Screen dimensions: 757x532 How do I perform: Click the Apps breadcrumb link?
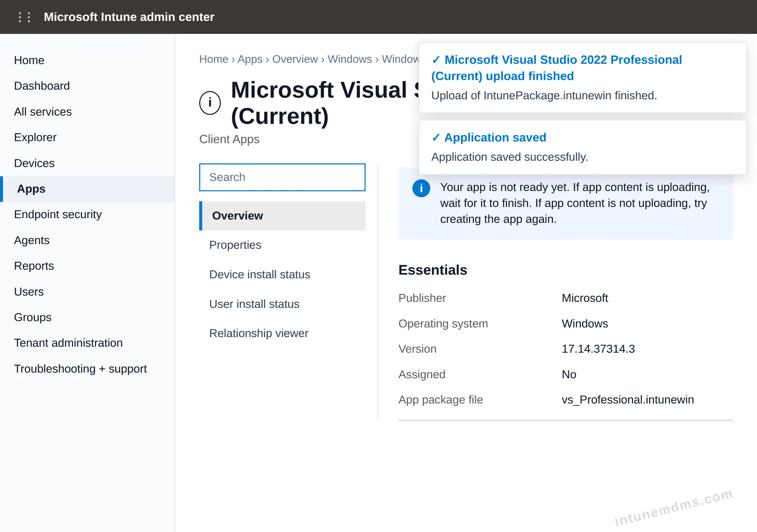pos(250,59)
